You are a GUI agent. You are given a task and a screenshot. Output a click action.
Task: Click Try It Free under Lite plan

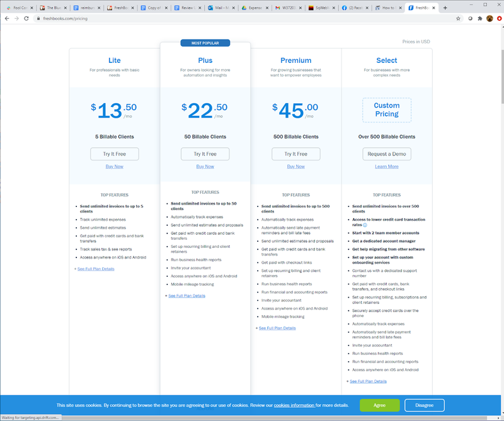click(x=115, y=154)
